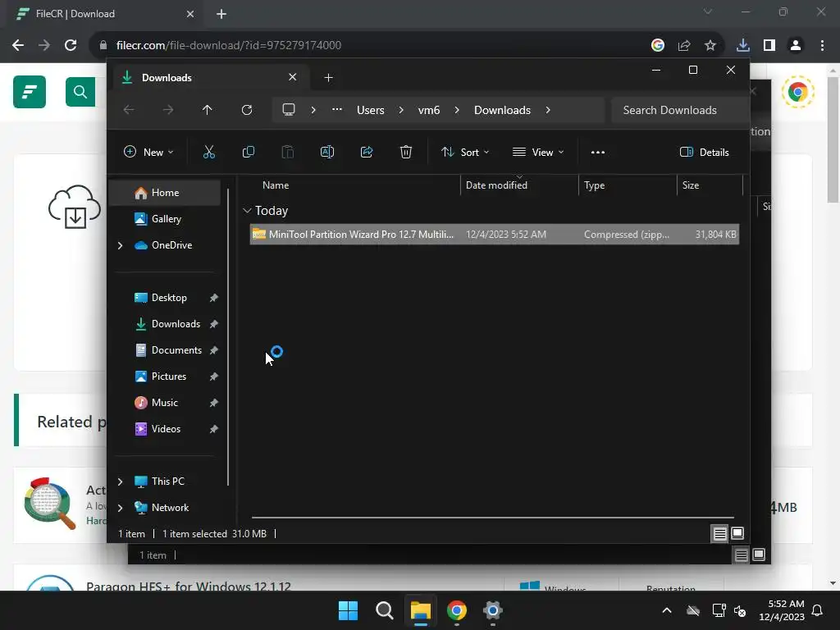Switch to details list view icon in status bar

tap(720, 533)
